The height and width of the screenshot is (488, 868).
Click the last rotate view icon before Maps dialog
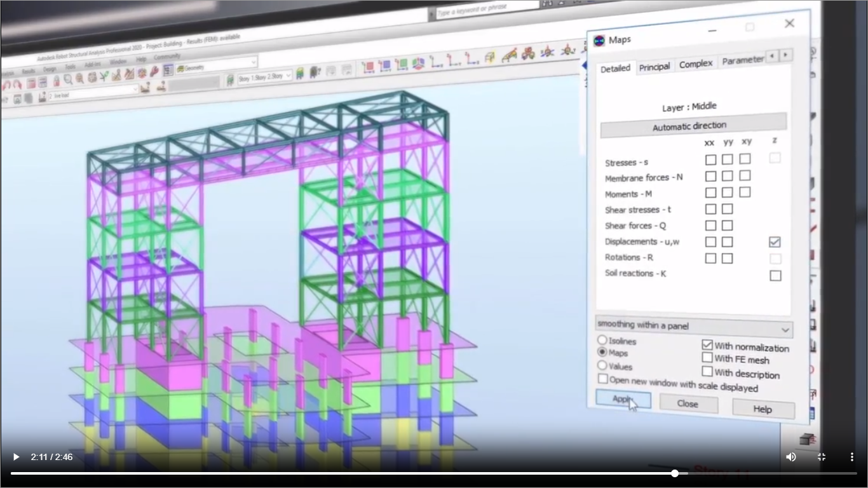tap(567, 50)
